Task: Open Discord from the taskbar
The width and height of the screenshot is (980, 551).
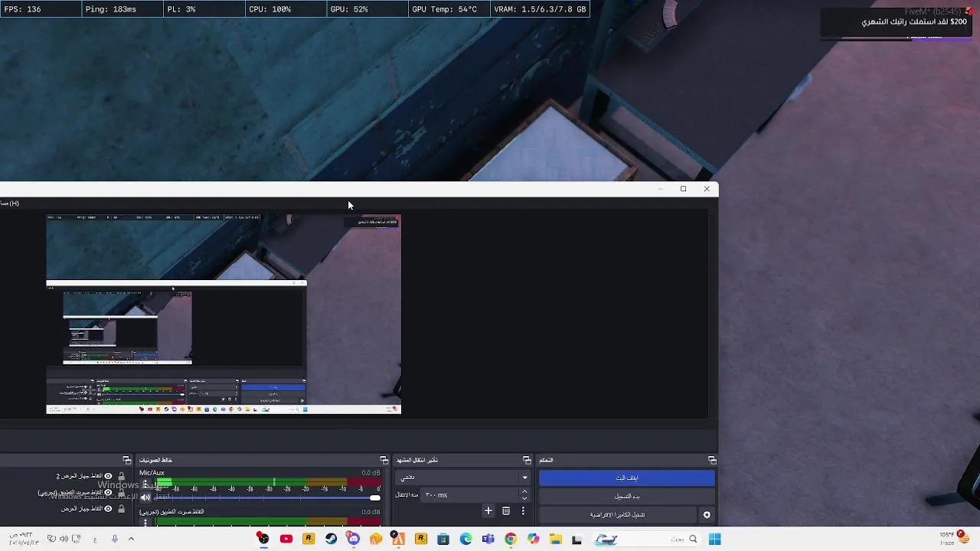Action: [353, 539]
